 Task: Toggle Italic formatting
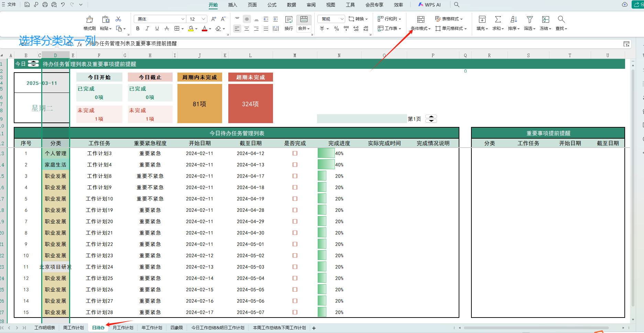[148, 29]
